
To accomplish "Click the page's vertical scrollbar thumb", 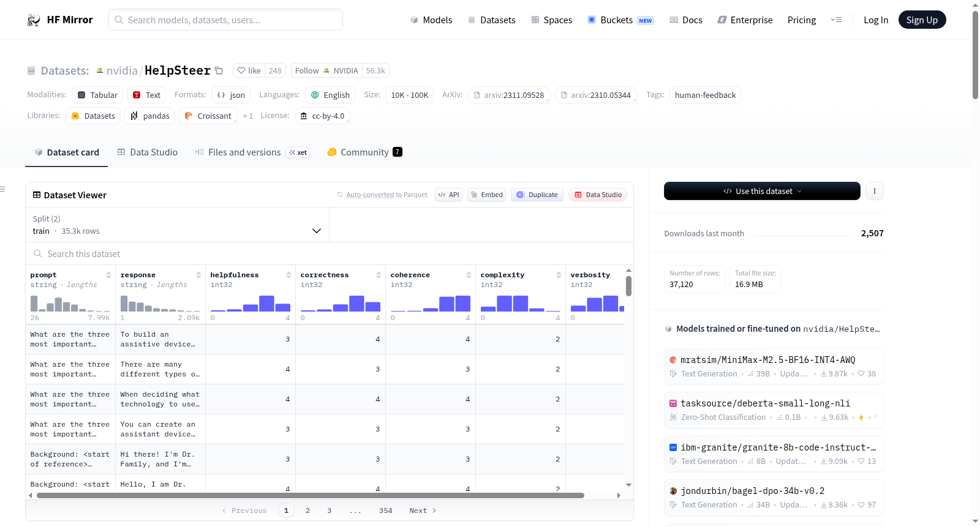I will point(975,54).
